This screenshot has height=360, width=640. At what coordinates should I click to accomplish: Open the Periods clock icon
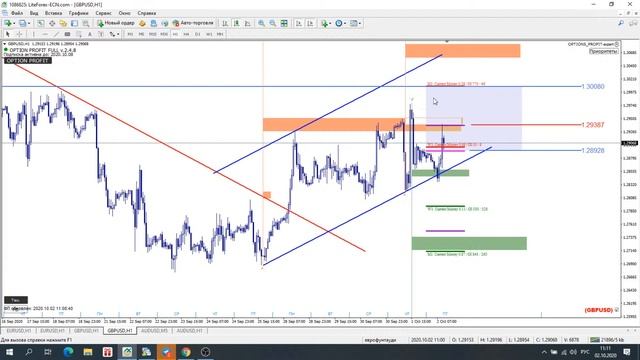point(338,23)
